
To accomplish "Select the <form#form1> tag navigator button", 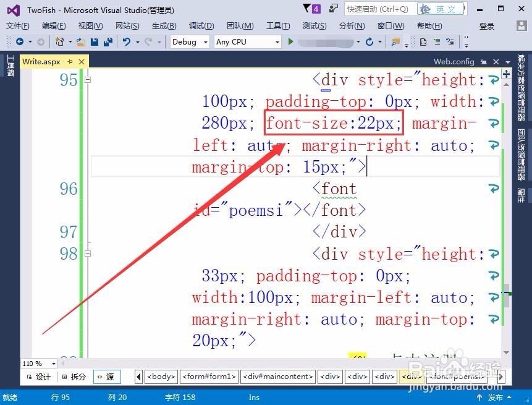I will (209, 377).
